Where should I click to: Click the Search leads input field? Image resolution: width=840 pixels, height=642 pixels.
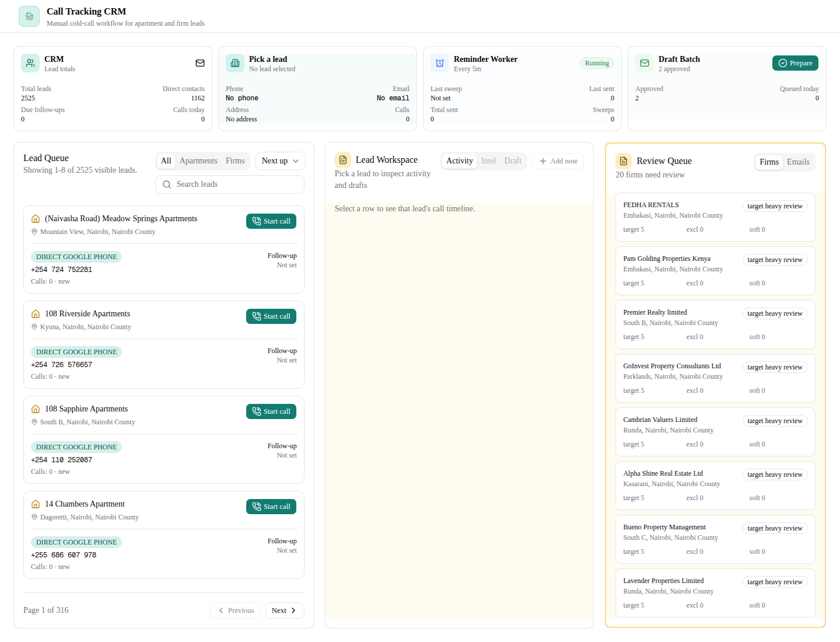click(230, 184)
